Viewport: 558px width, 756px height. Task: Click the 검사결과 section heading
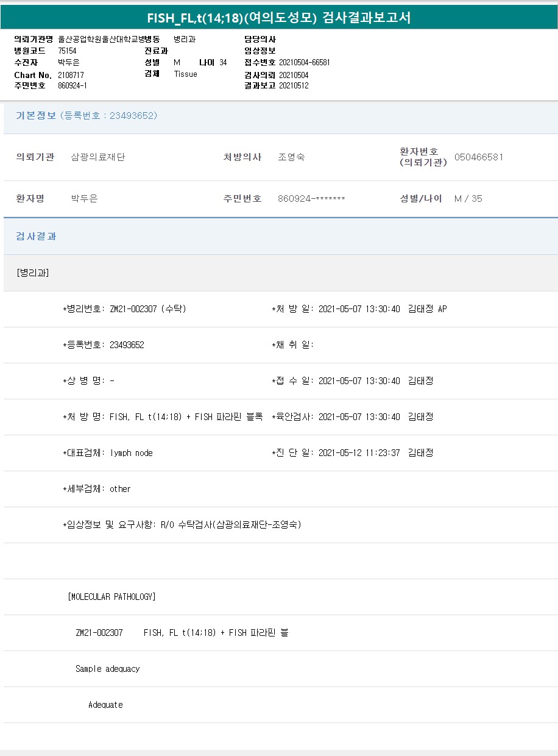(36, 236)
